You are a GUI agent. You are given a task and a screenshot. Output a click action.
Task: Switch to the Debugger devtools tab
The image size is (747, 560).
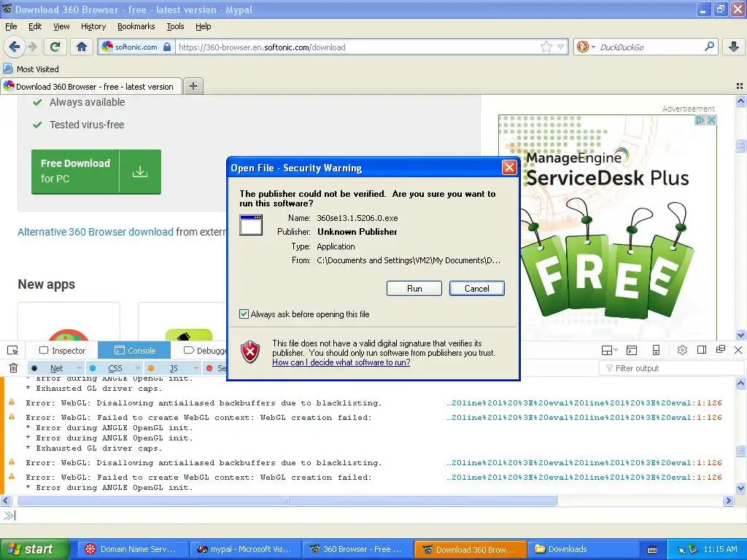tap(205, 351)
